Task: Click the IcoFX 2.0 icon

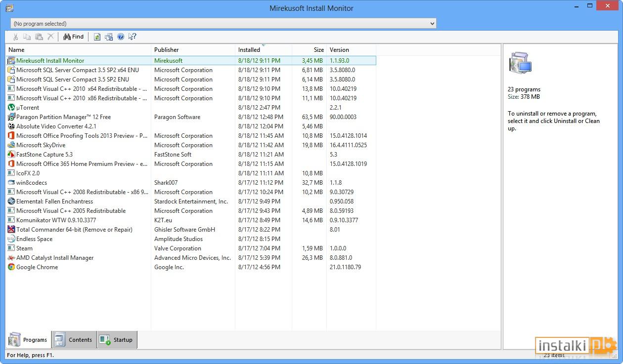Action: pyautogui.click(x=11, y=173)
